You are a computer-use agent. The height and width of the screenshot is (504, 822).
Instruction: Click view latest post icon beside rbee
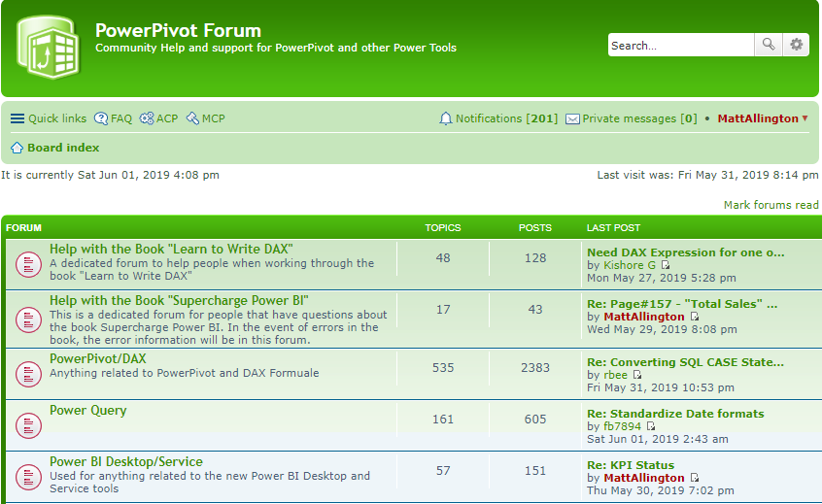(637, 375)
